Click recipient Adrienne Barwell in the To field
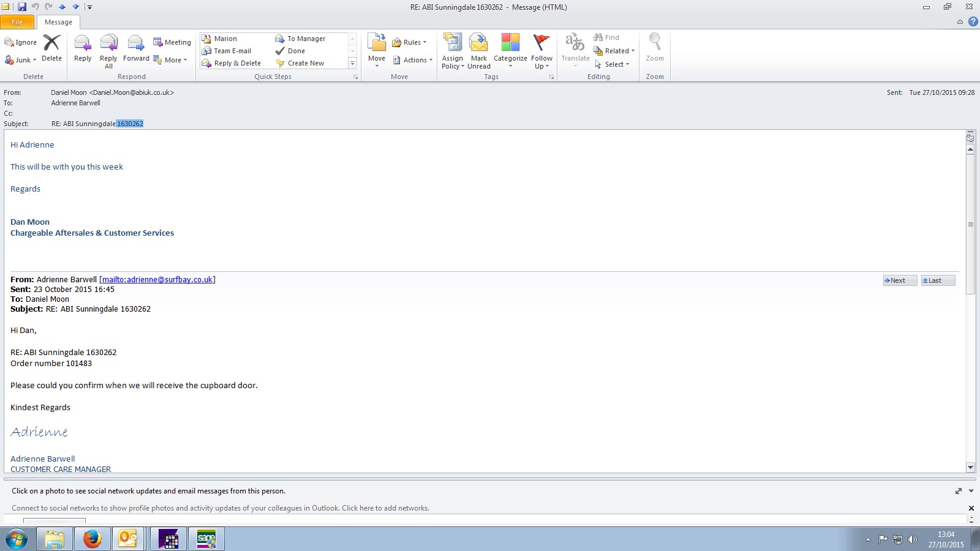The image size is (980, 551). point(75,103)
